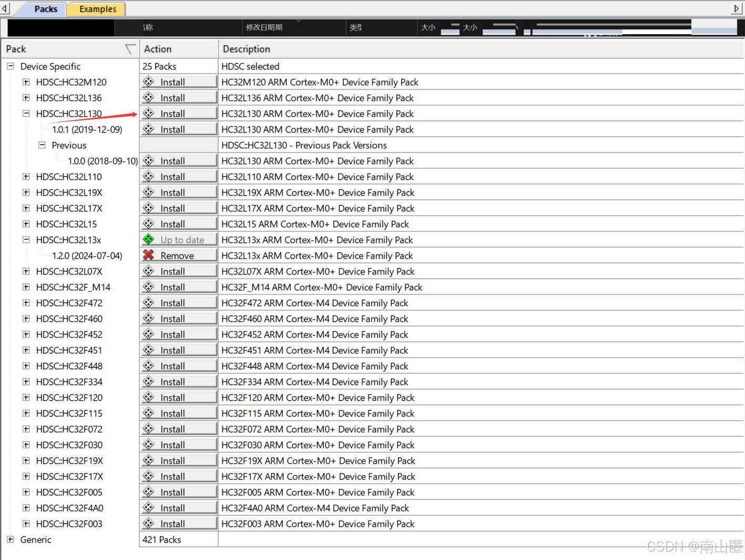
Task: Click 'HC32M120 ARM Cortex-M0+ Device Family Pack'
Action: click(x=320, y=82)
